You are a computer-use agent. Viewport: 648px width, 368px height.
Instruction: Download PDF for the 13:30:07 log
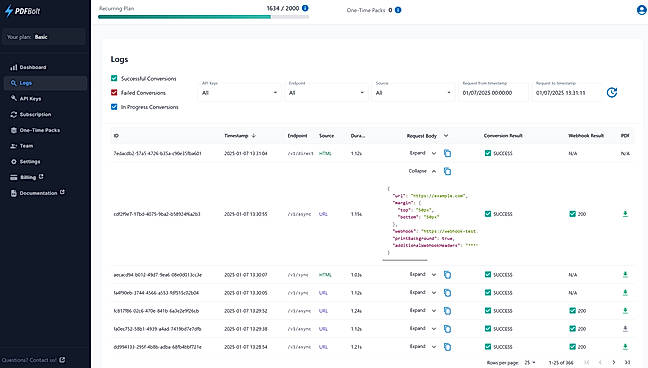click(x=625, y=275)
